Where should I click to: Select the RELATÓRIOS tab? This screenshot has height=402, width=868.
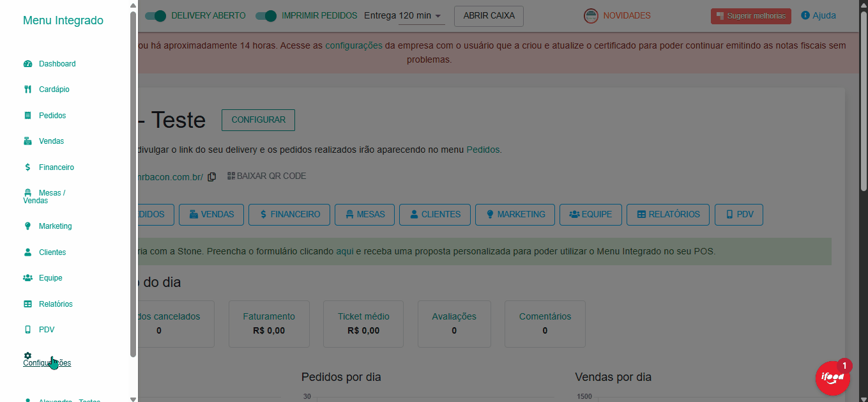point(667,214)
